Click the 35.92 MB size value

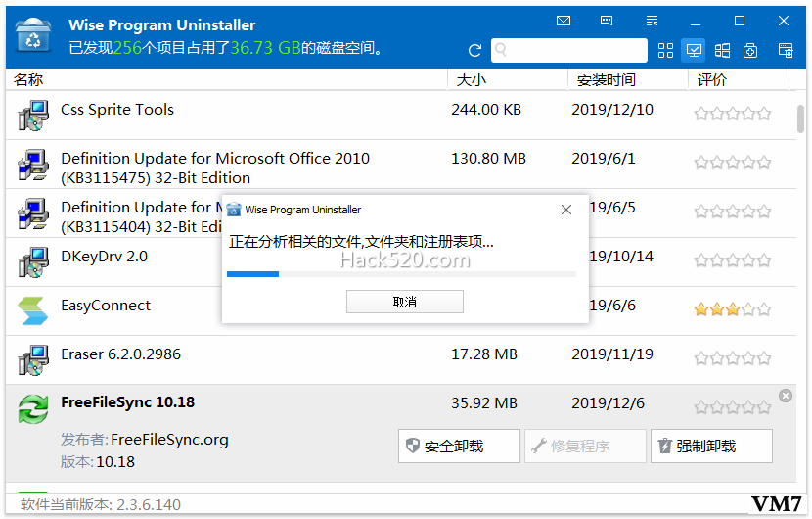[484, 402]
